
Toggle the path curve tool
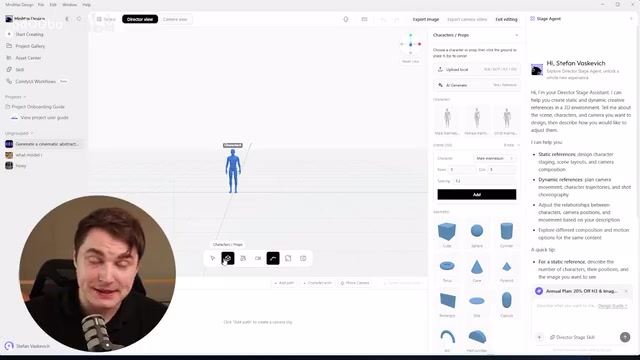click(x=273, y=258)
